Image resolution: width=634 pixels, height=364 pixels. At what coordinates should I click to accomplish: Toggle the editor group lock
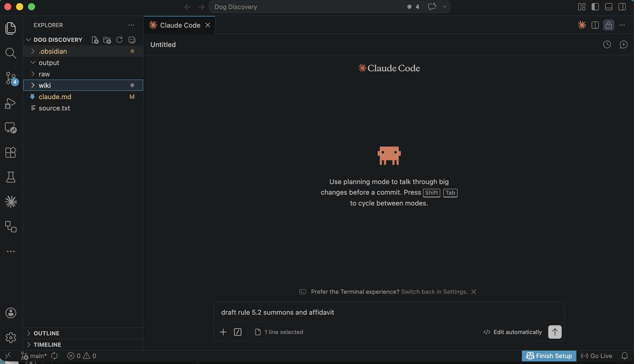pos(609,25)
